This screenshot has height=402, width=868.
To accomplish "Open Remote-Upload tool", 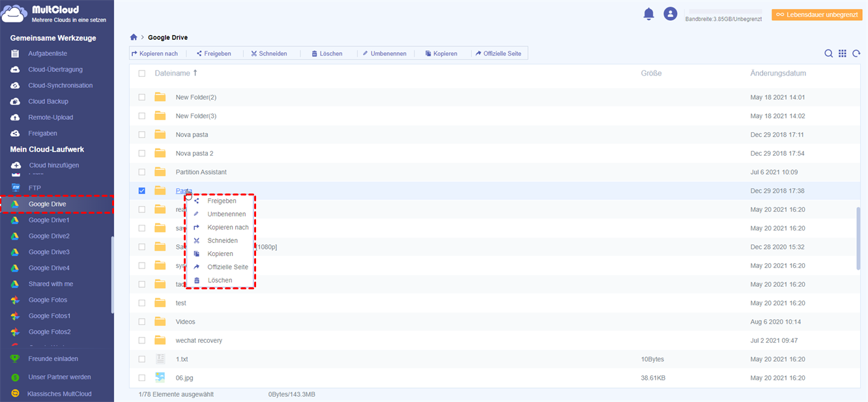I will click(x=51, y=117).
